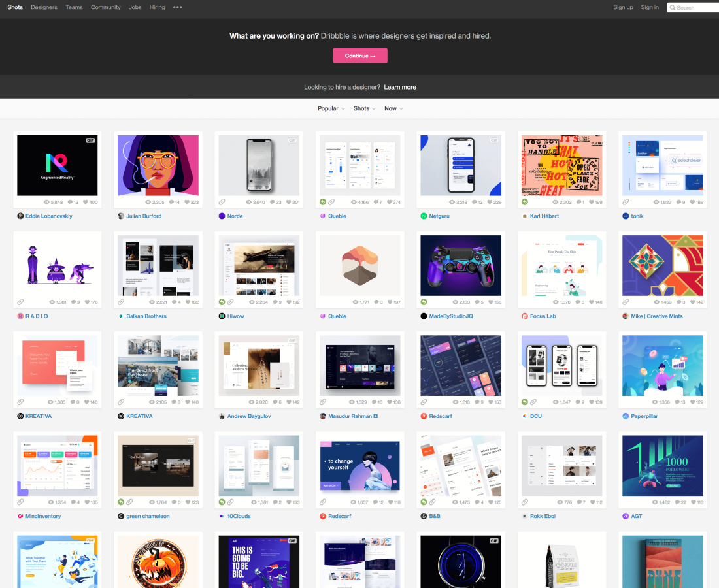Open the Hiring navigation item

coord(157,7)
